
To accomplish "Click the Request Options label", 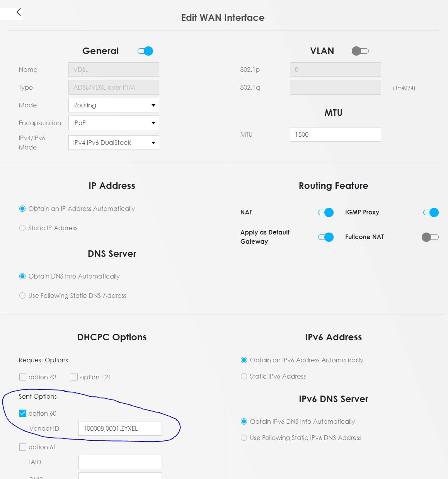I will [43, 360].
